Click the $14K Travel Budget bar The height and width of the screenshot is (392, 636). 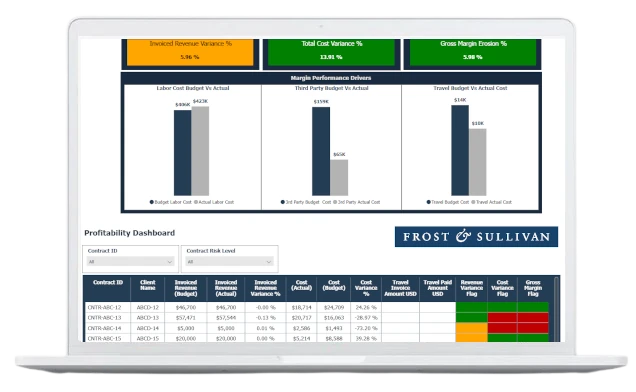click(460, 151)
